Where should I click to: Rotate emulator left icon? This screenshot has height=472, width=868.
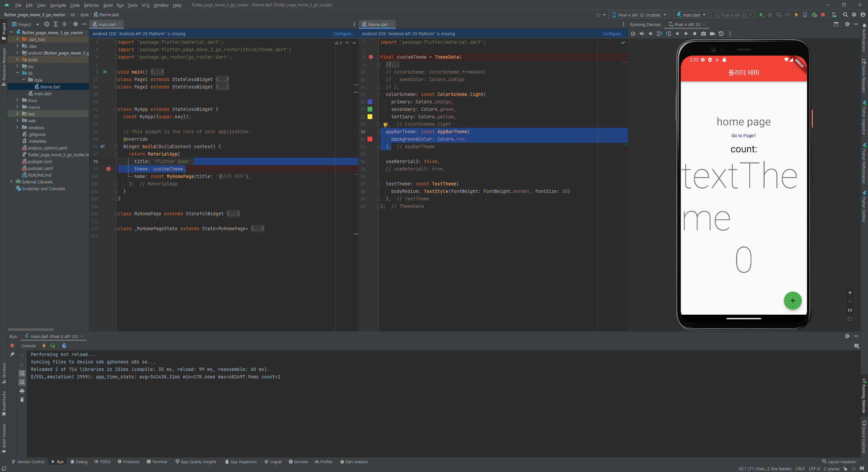(659, 34)
